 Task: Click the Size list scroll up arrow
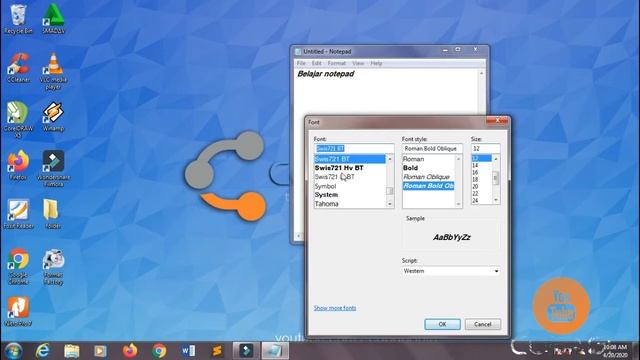pyautogui.click(x=496, y=159)
